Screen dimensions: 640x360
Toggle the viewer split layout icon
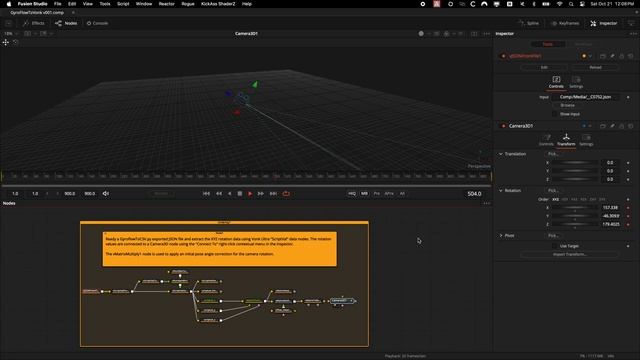tap(474, 33)
